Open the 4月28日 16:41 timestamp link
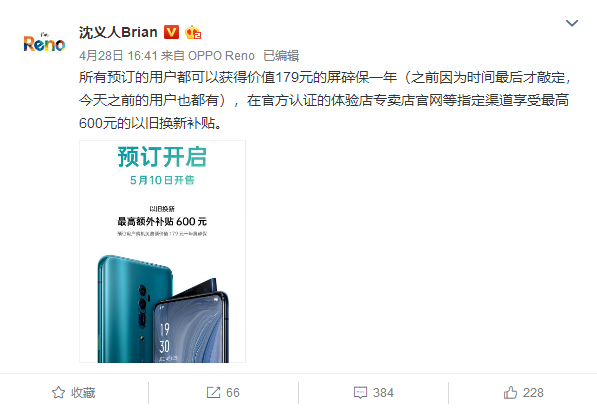Image resolution: width=597 pixels, height=410 pixels. click(x=118, y=56)
